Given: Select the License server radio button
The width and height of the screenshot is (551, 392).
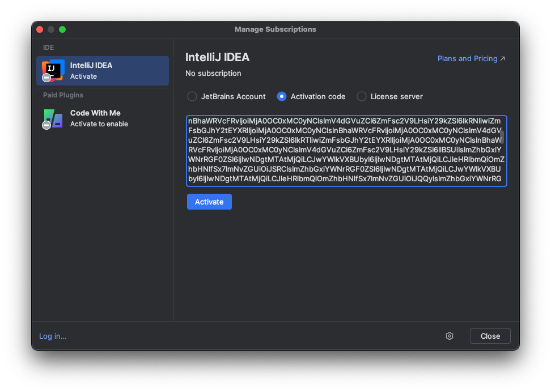Looking at the screenshot, I should [x=362, y=96].
